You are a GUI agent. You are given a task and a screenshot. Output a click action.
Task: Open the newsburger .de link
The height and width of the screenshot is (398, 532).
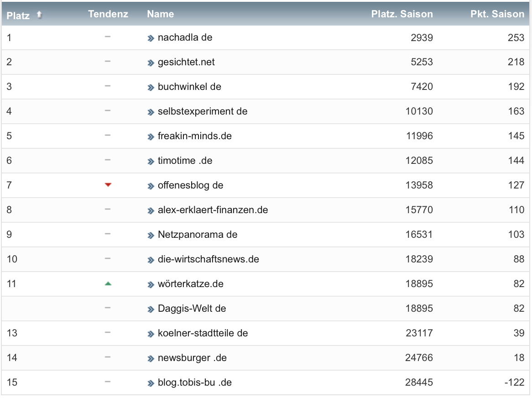192,358
